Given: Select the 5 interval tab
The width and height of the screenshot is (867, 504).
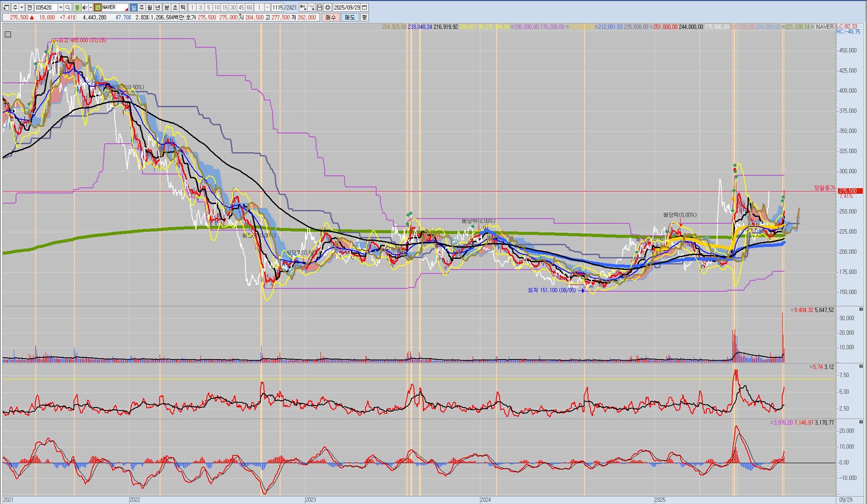Looking at the screenshot, I should 209,8.
